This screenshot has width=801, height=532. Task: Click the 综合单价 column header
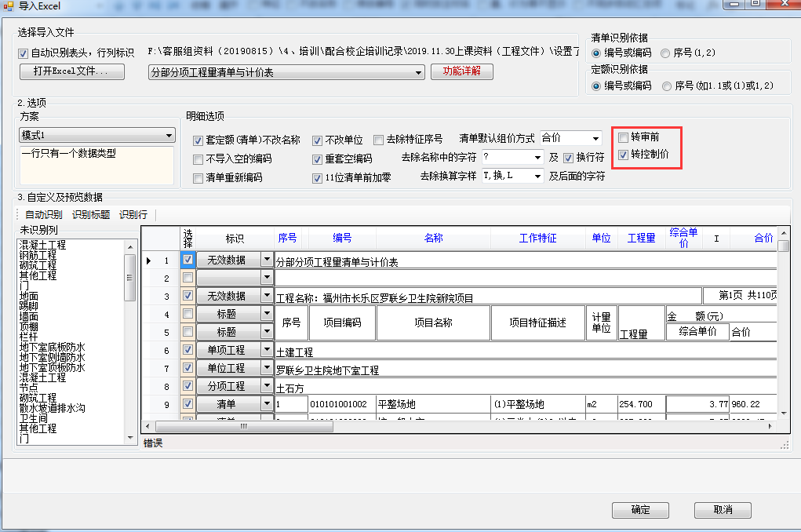[x=683, y=239]
